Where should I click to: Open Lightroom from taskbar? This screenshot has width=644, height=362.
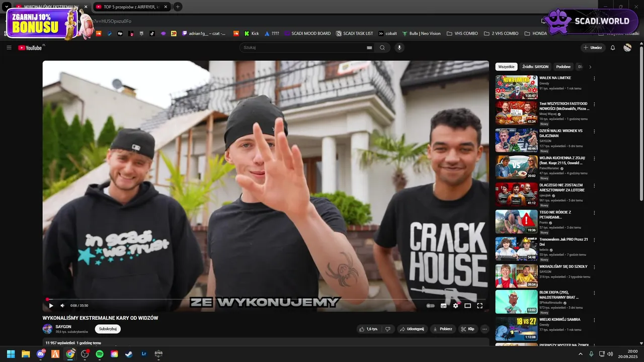144,354
